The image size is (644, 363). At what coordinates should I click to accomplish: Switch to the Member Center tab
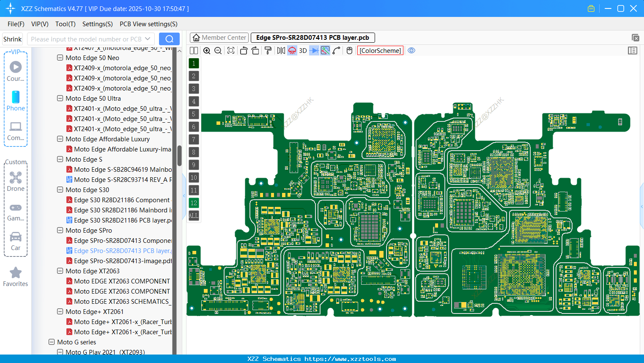[x=219, y=37]
